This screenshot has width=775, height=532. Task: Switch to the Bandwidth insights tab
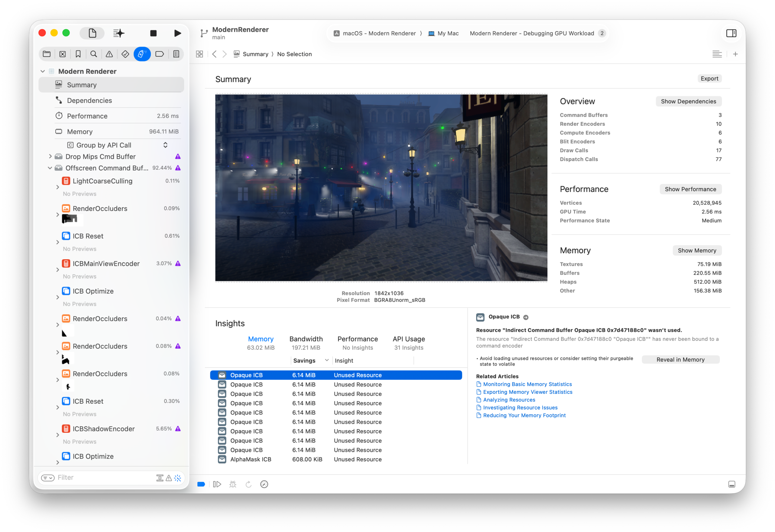[306, 339]
